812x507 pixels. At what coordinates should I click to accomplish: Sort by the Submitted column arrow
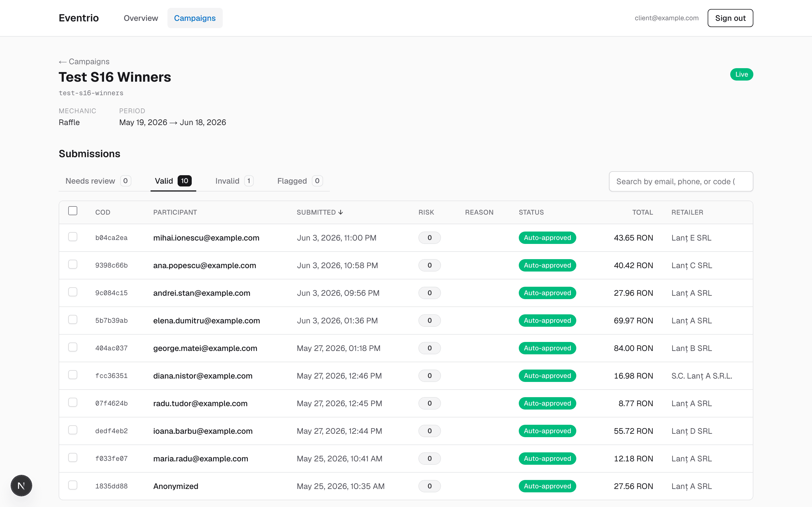(x=341, y=212)
